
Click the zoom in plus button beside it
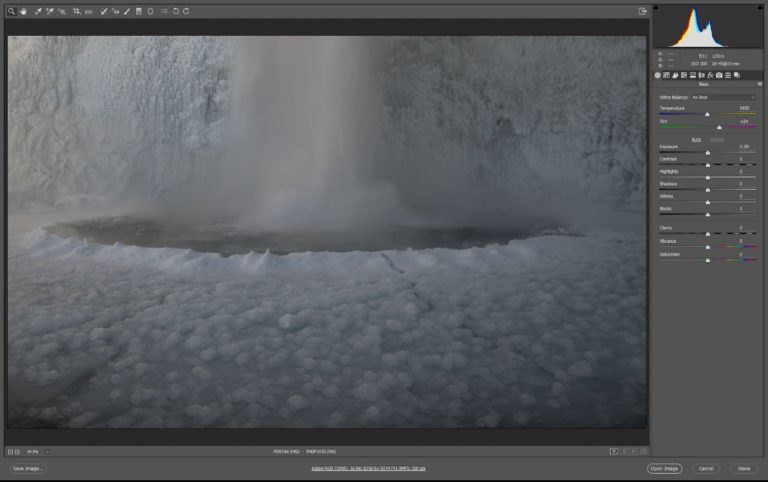pyautogui.click(x=17, y=452)
